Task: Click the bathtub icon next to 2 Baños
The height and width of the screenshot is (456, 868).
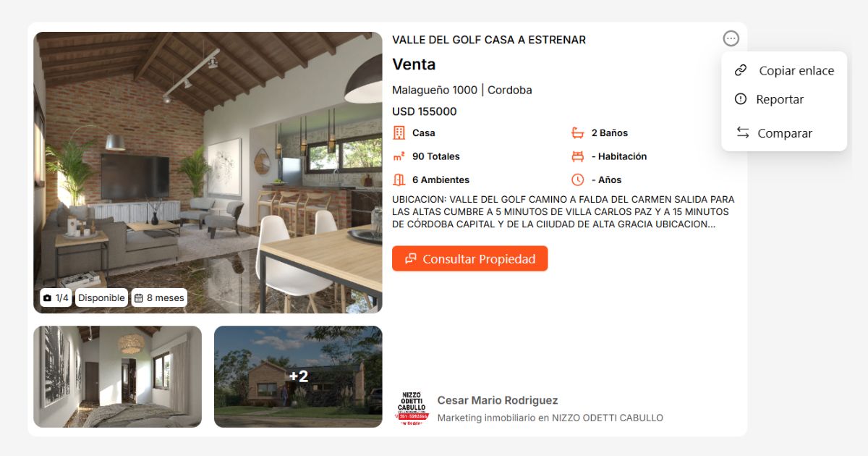Action: tap(577, 132)
